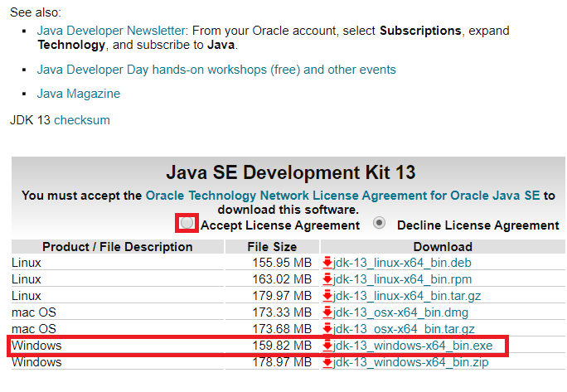Download jdk-13_linux-x64_bin.rpm link
The height and width of the screenshot is (392, 567).
(403, 279)
